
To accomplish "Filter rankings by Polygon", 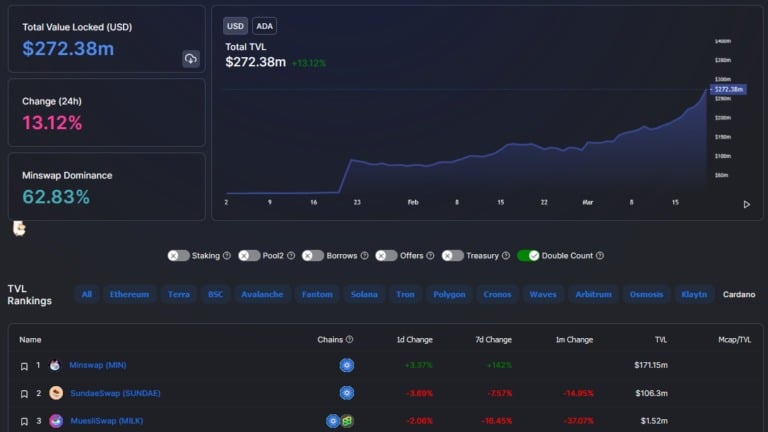I will pyautogui.click(x=449, y=294).
